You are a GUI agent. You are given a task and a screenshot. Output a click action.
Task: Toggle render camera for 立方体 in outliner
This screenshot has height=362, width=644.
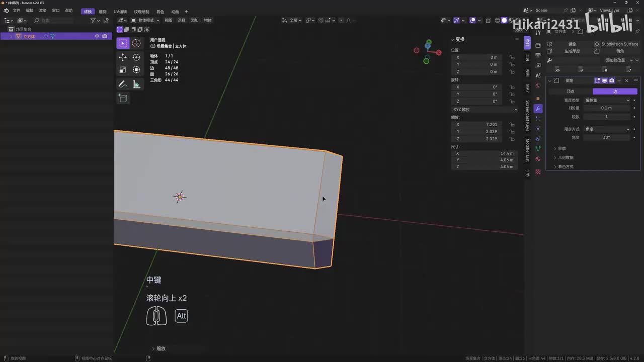105,36
